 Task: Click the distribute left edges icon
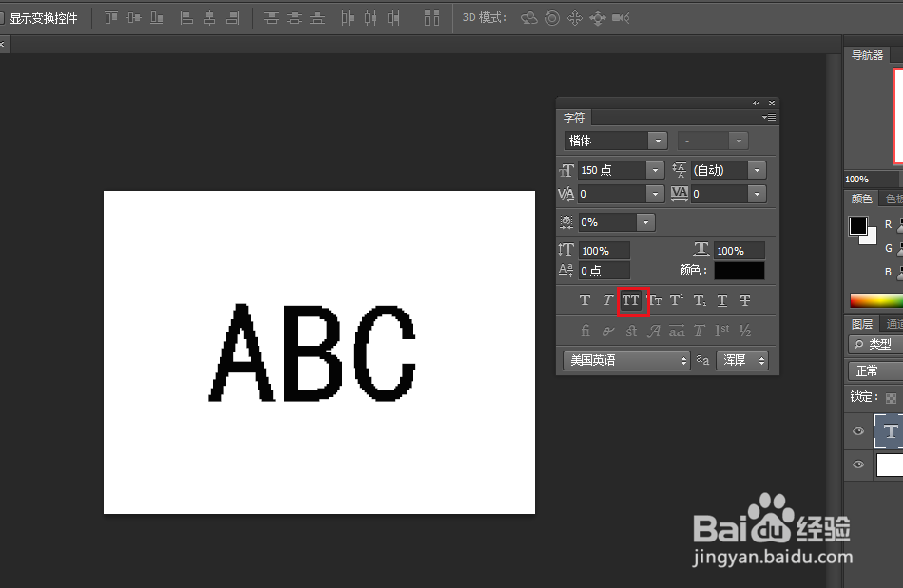pos(347,18)
